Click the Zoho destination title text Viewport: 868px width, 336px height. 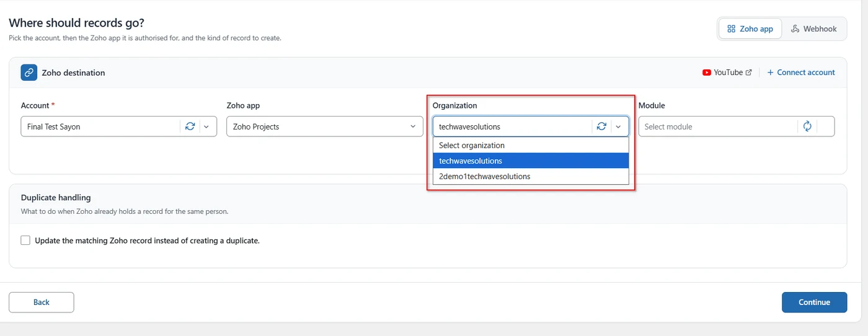[x=73, y=73]
